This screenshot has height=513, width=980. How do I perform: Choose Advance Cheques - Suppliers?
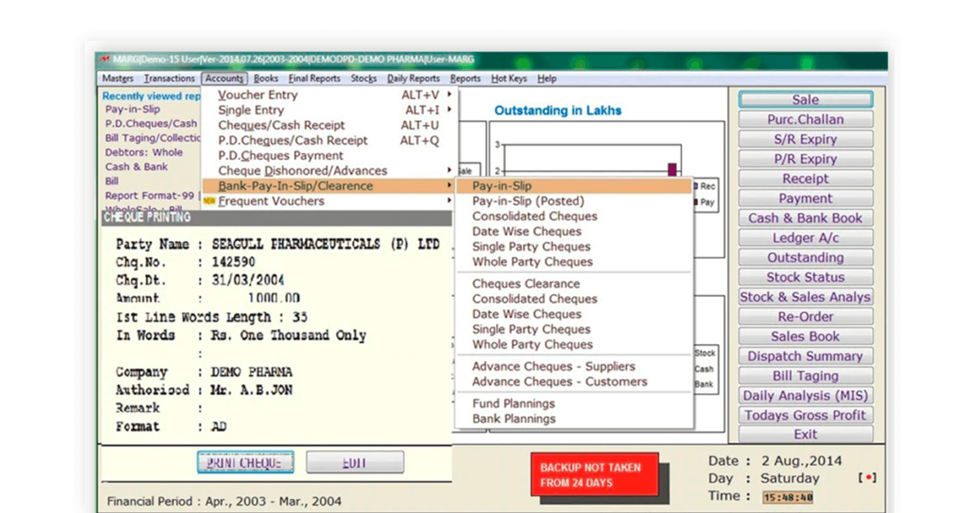(x=574, y=366)
